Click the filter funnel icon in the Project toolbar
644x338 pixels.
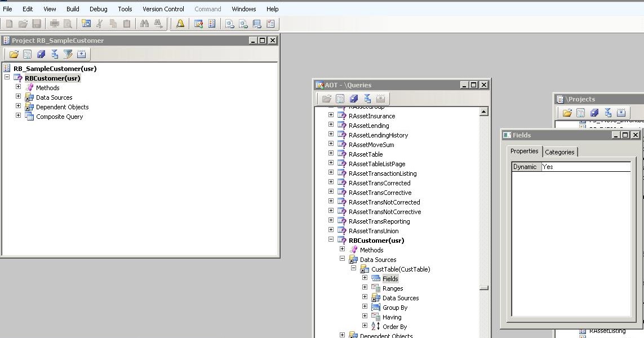(69, 54)
